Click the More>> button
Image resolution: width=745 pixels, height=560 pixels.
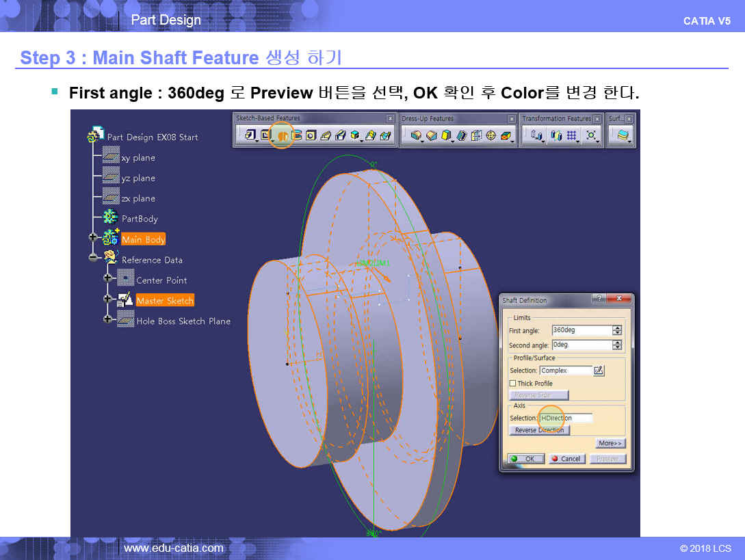(610, 443)
